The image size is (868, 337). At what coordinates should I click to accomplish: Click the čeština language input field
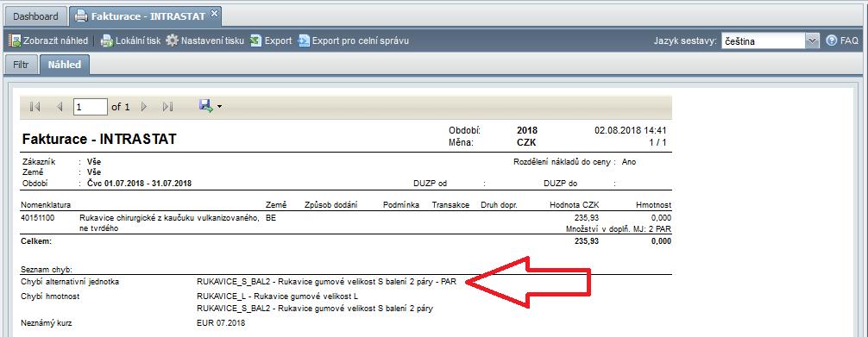pyautogui.click(x=763, y=41)
